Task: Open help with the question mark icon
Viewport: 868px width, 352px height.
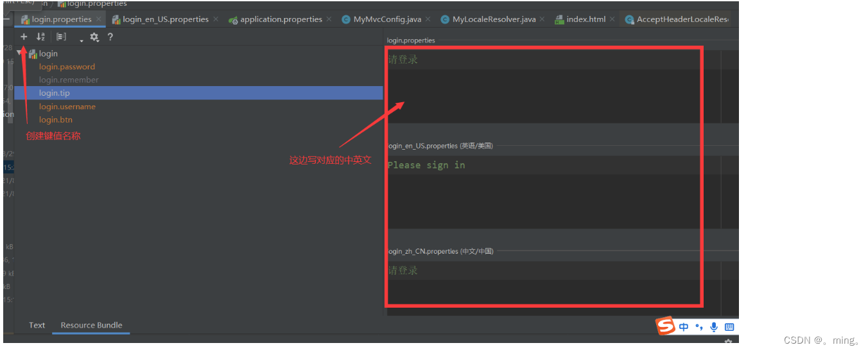Action: click(110, 37)
